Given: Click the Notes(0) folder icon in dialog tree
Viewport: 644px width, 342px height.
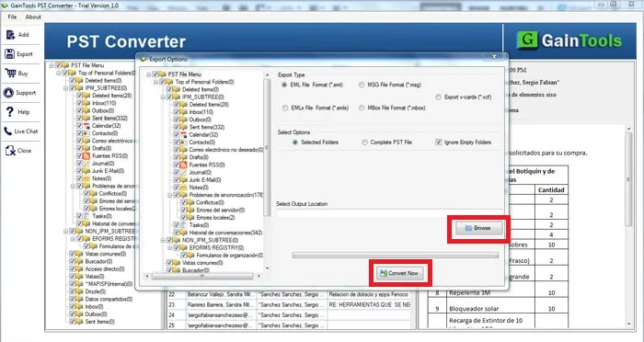Looking at the screenshot, I should click(184, 188).
